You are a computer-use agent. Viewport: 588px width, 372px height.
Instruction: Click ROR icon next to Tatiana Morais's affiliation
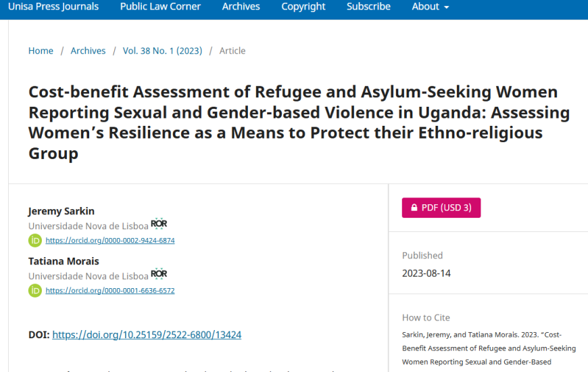pos(159,274)
